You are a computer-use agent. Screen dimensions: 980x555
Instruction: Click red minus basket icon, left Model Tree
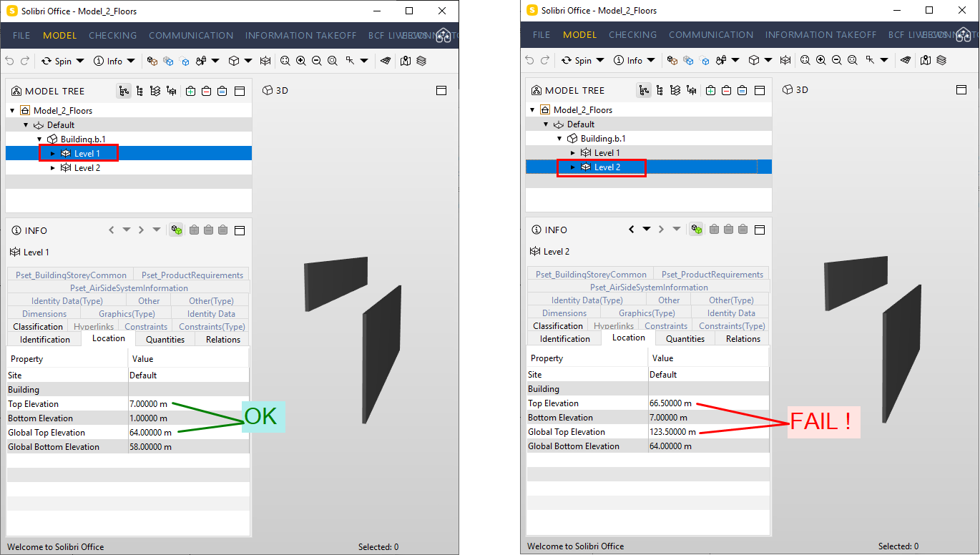(206, 91)
